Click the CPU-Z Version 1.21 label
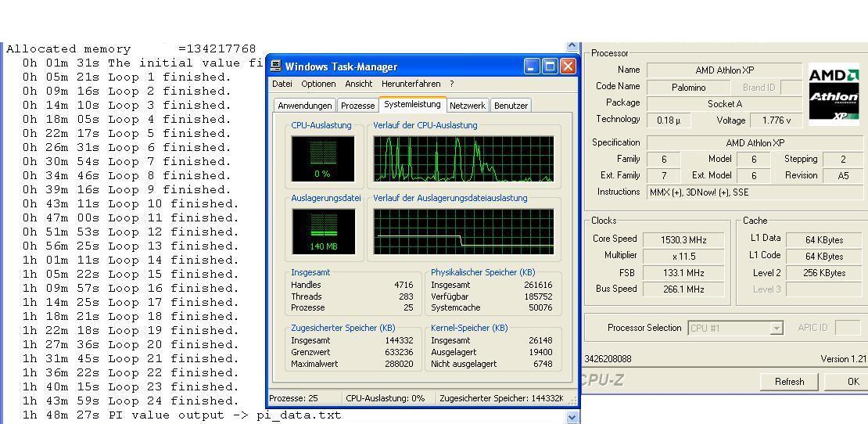 pos(843,359)
